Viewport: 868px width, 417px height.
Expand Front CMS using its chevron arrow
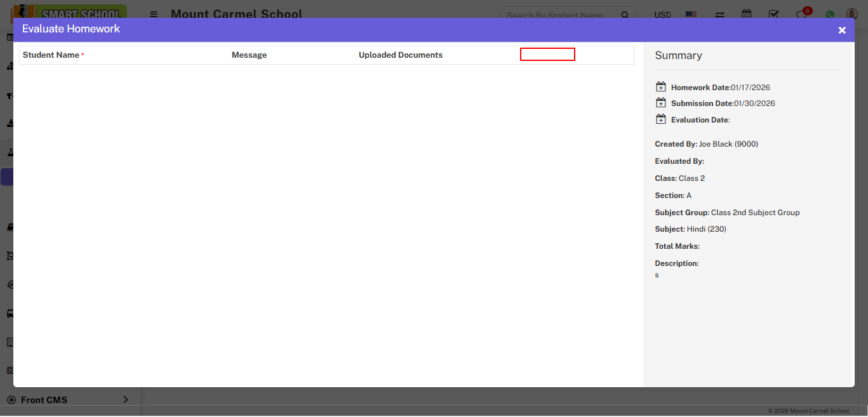tap(125, 400)
